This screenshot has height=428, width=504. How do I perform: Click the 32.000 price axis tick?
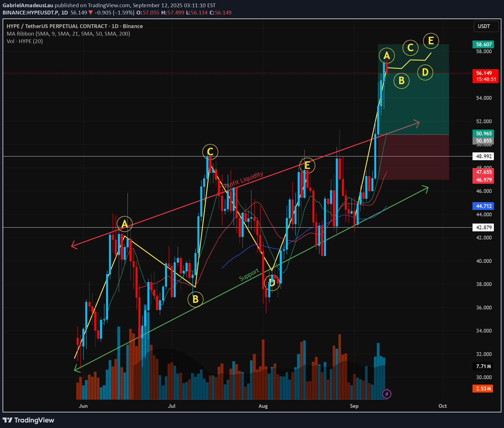pos(484,354)
